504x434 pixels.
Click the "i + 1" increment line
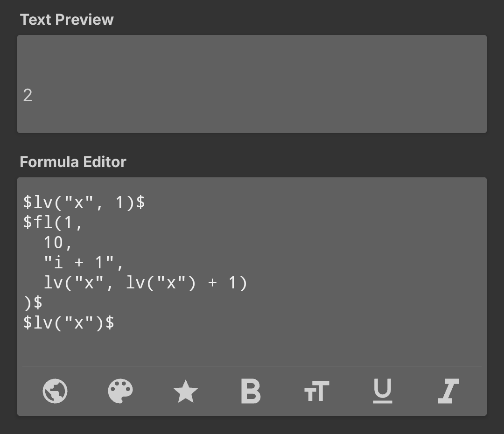point(84,263)
